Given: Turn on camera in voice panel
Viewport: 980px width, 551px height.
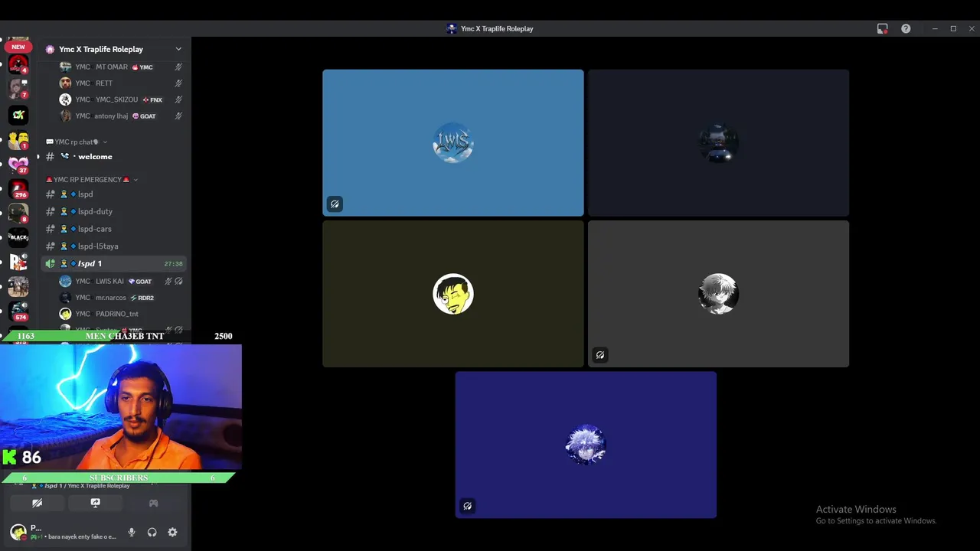Looking at the screenshot, I should [x=37, y=503].
